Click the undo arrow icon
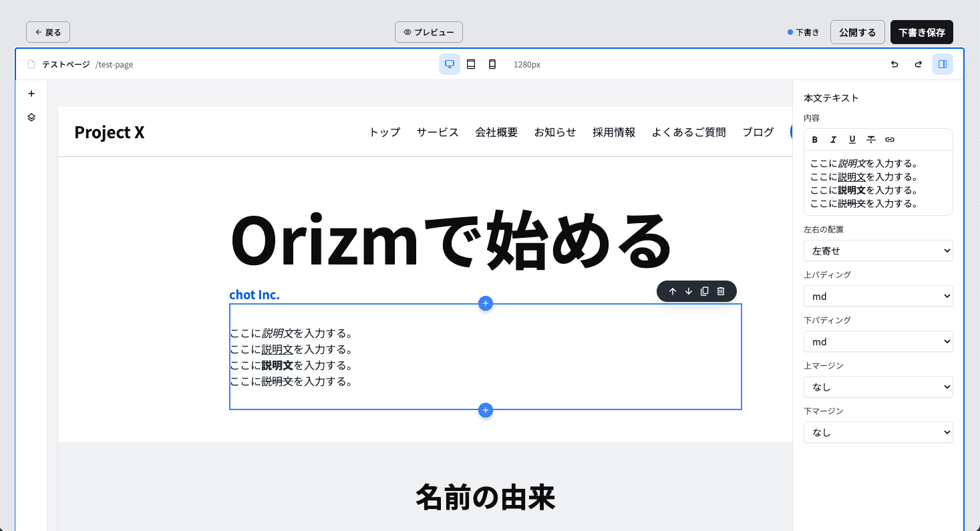This screenshot has width=980, height=531. (894, 64)
